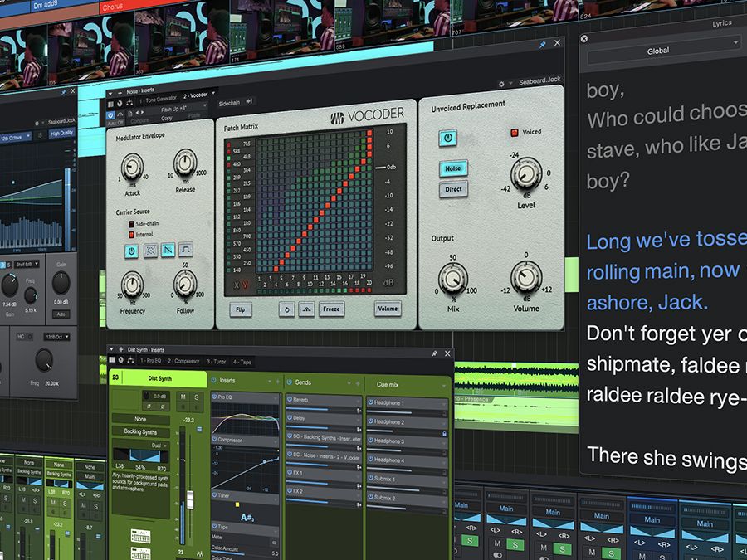Open the Vocoder gear settings icon
Image resolution: width=747 pixels, height=560 pixels.
pos(501,84)
